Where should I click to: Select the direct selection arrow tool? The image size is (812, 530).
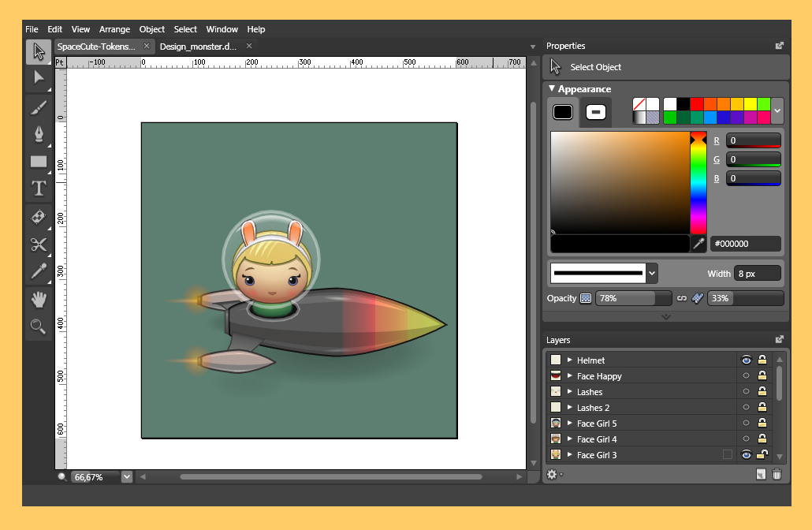pos(39,77)
